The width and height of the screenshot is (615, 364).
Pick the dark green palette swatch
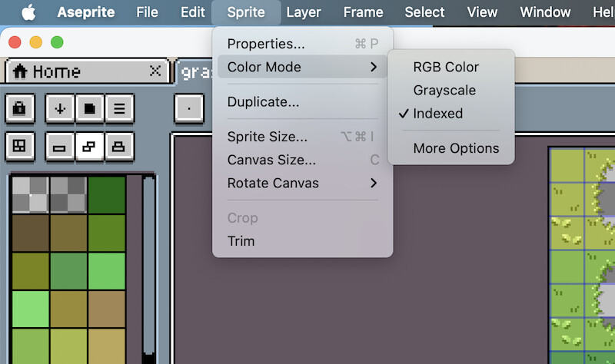click(106, 194)
